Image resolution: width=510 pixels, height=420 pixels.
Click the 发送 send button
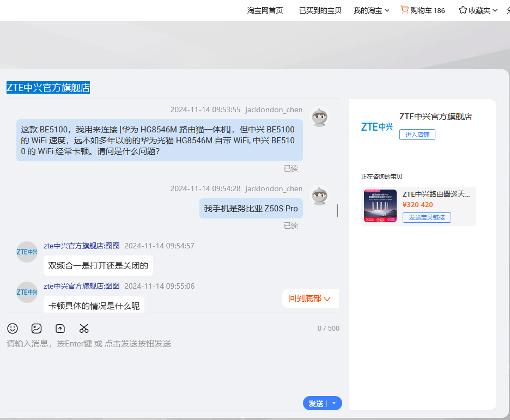[x=315, y=404]
